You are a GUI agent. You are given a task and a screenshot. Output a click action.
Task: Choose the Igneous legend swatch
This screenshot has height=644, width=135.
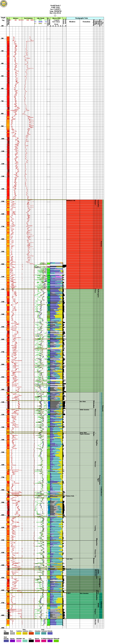click(x=37, y=641)
